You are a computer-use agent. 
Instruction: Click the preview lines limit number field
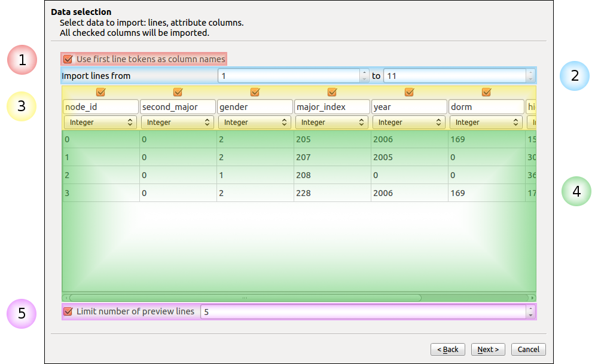[362, 311]
